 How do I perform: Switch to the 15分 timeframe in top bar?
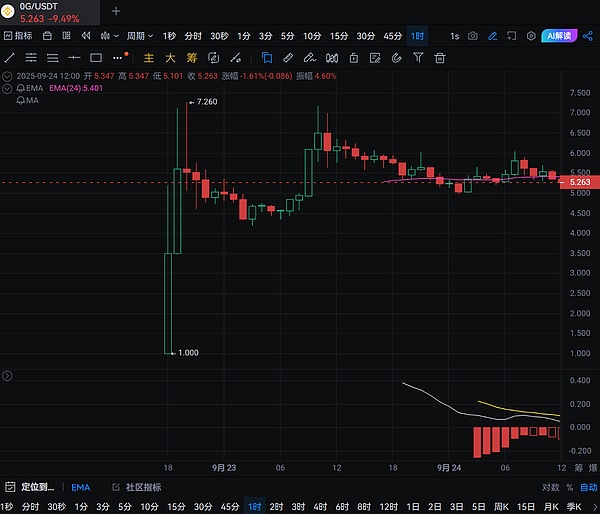pos(339,36)
